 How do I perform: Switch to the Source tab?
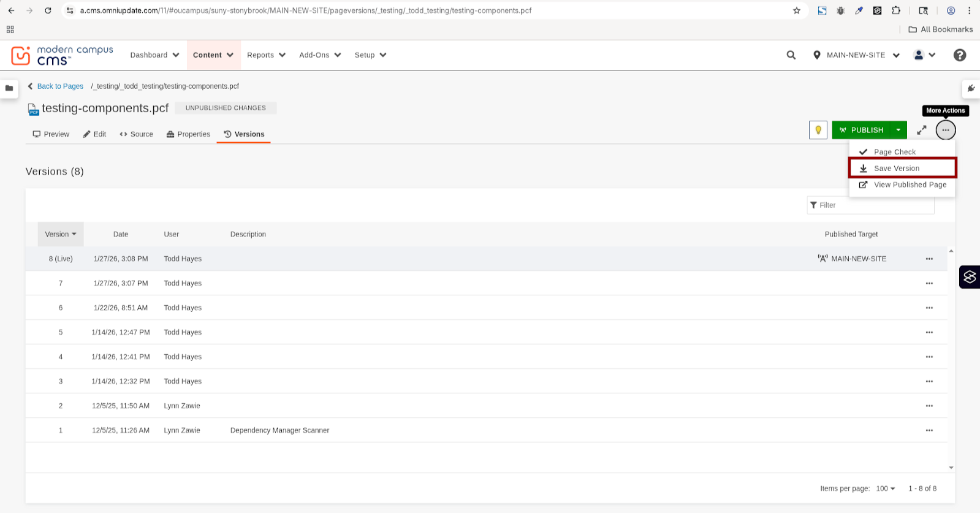pos(136,134)
